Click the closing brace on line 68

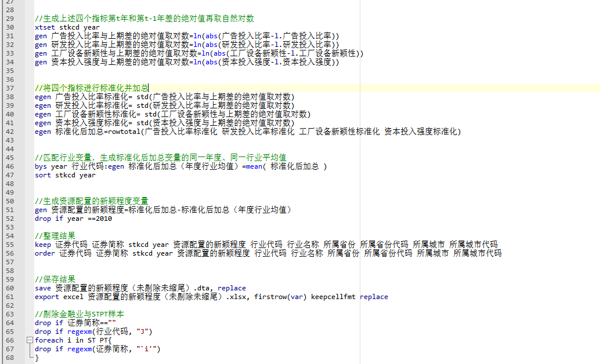tap(37, 358)
